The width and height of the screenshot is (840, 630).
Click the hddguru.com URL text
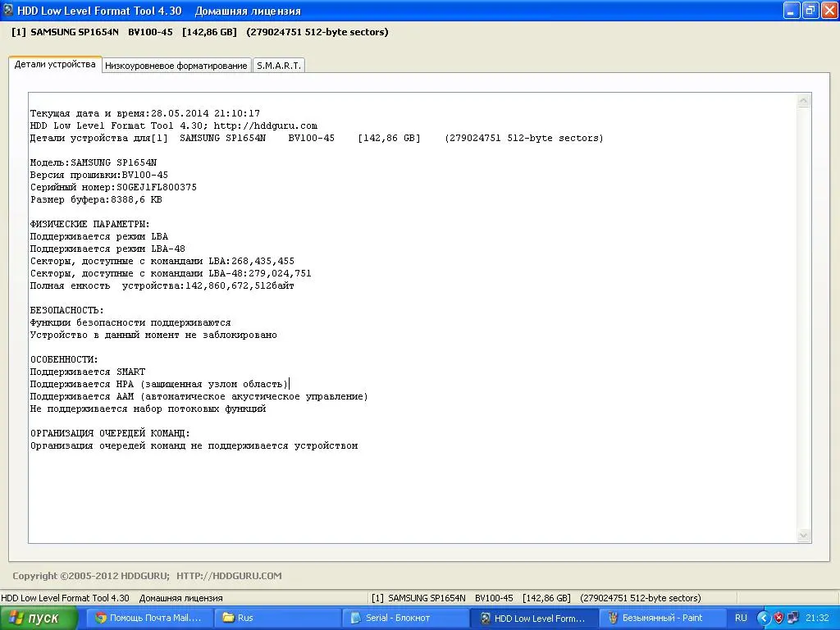[x=265, y=126]
